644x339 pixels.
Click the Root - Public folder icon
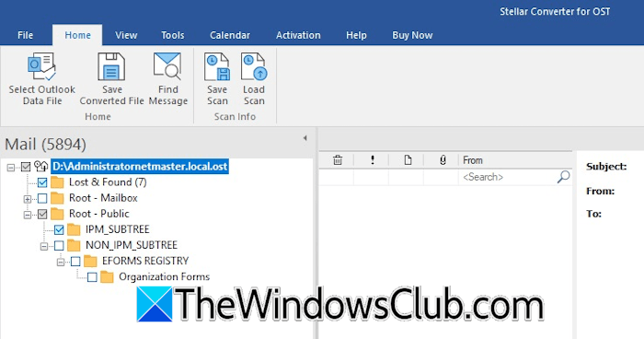57,214
